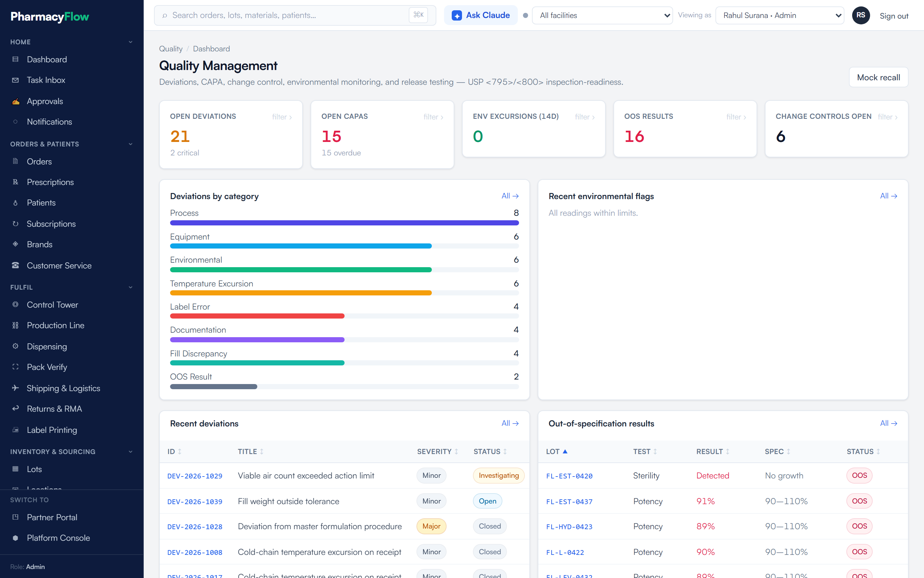Open Task Inbox envelope icon
The image size is (924, 578).
pos(15,80)
